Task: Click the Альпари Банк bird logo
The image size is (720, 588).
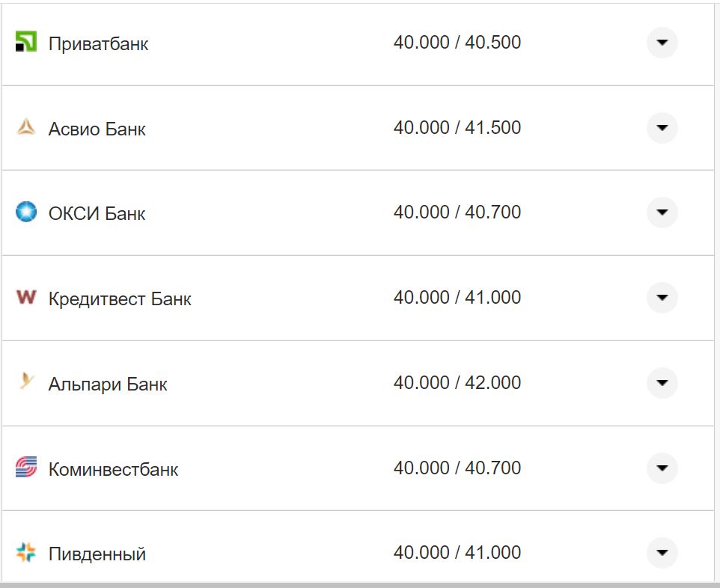Action: [x=25, y=382]
